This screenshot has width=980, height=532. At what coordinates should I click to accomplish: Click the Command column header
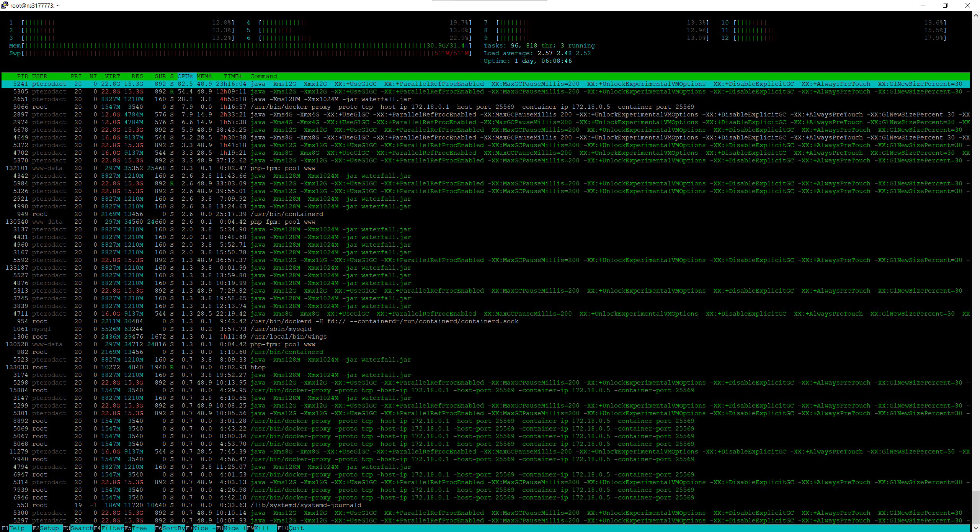tap(263, 76)
